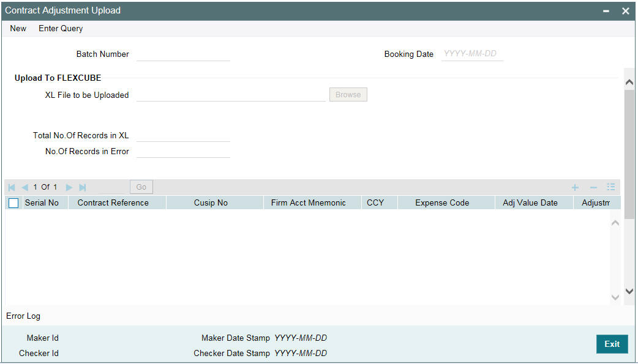
Task: Click the Checker Id label
Action: click(39, 354)
